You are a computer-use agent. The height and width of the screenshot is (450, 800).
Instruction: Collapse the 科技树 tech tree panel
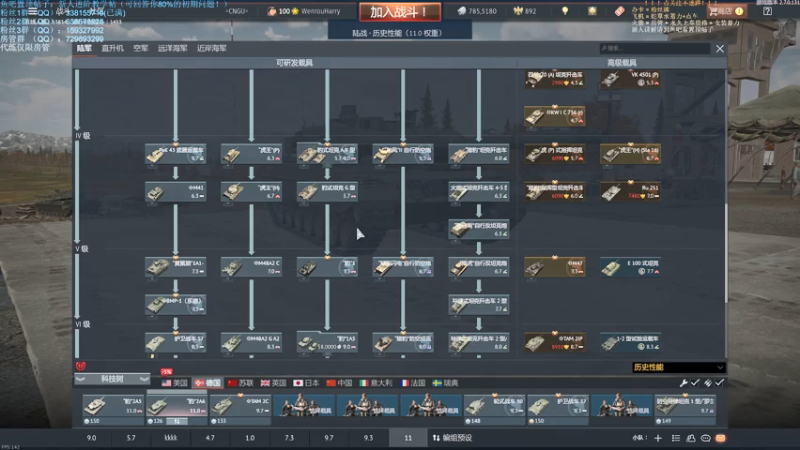[112, 379]
